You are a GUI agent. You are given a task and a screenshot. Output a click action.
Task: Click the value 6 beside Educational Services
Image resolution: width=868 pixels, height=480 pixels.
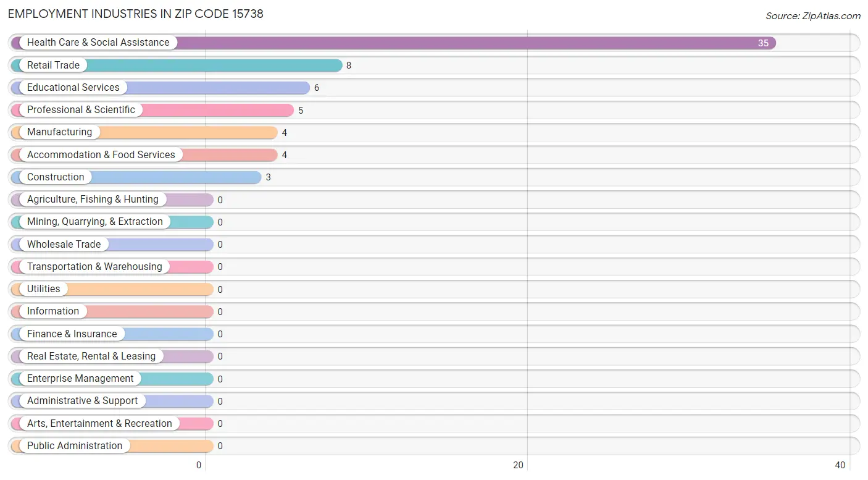[317, 88]
